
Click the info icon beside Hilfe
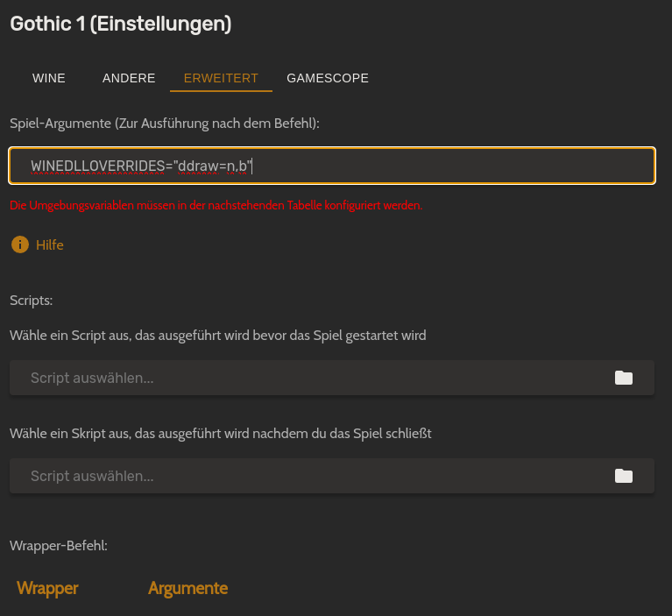pyautogui.click(x=19, y=244)
